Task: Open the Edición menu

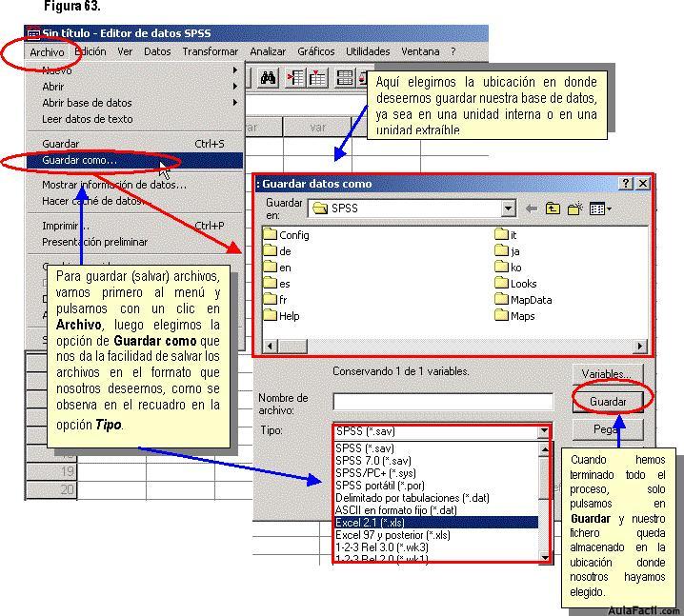Action: 91,51
